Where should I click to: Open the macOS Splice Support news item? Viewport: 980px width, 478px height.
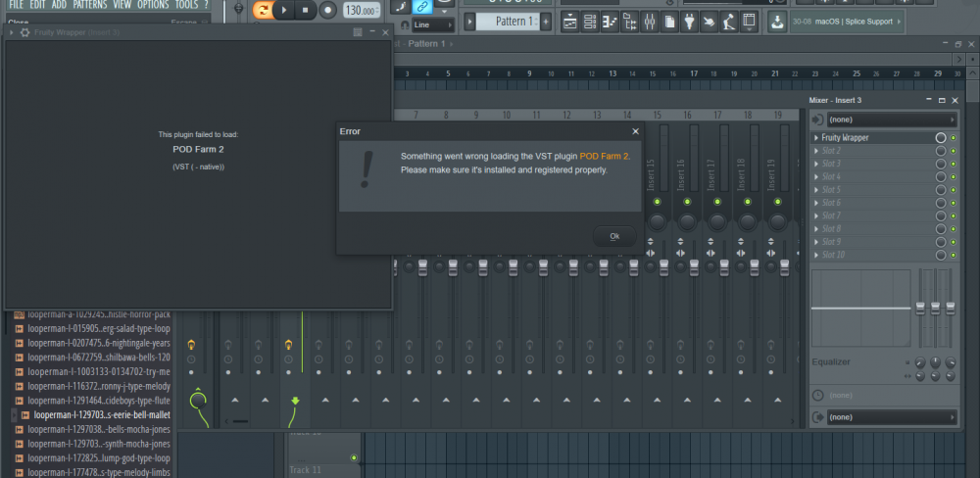(847, 22)
